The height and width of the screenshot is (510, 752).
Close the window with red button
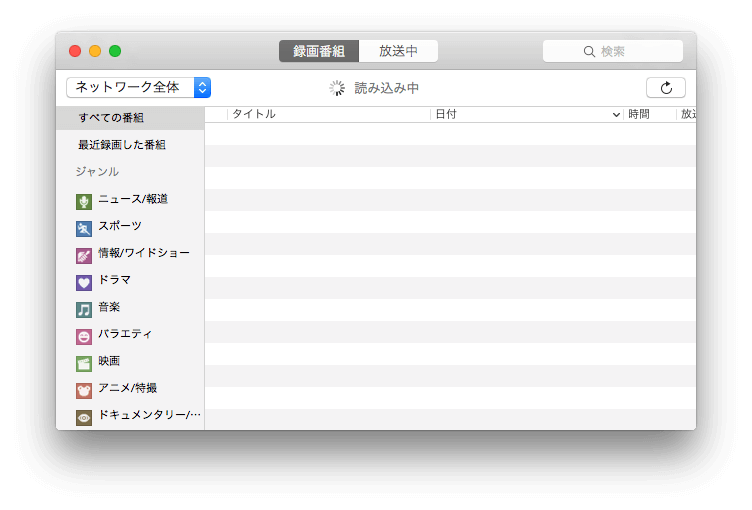tap(75, 51)
